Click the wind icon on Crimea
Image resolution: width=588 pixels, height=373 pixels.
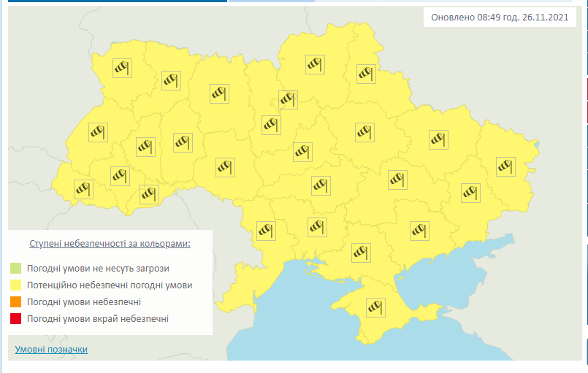[x=375, y=308]
